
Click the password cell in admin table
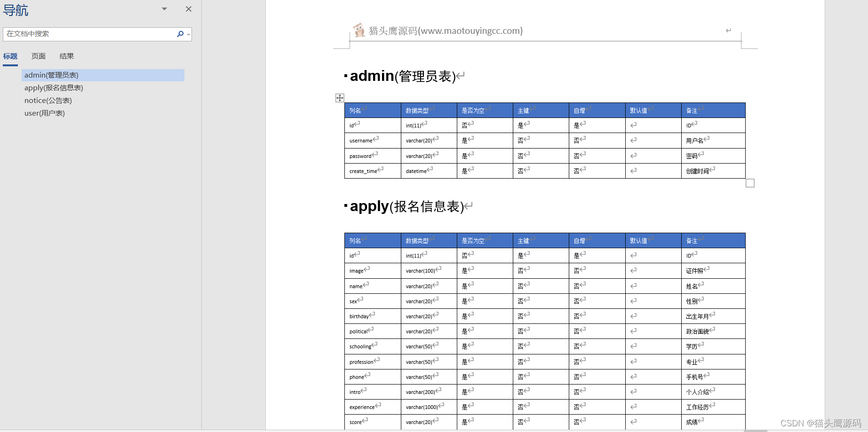(373, 156)
